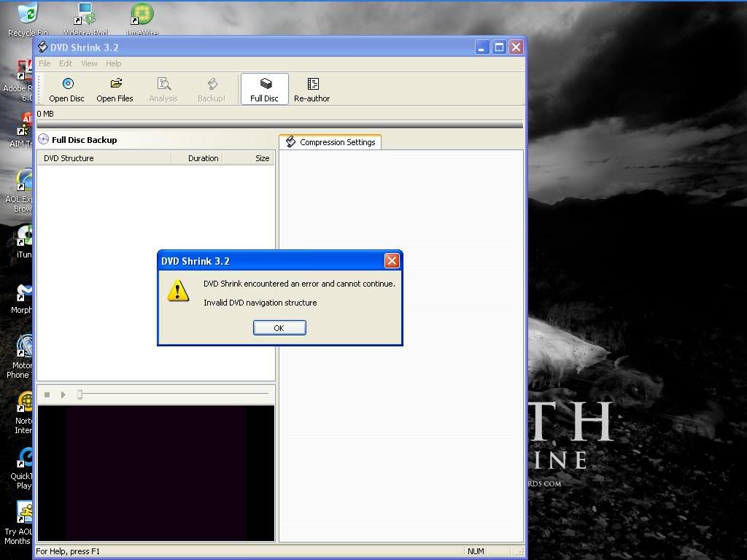Select the Morpheus desktop icon

(23, 298)
